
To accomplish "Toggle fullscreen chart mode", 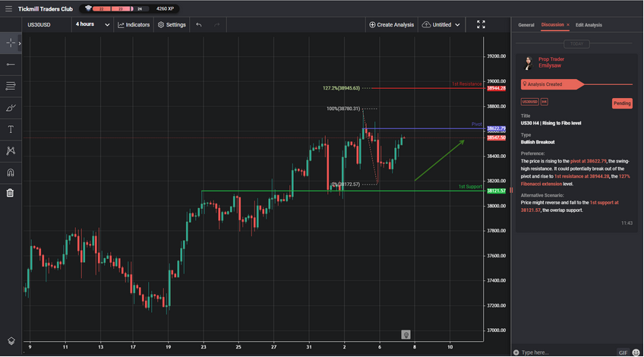I will coord(481,24).
